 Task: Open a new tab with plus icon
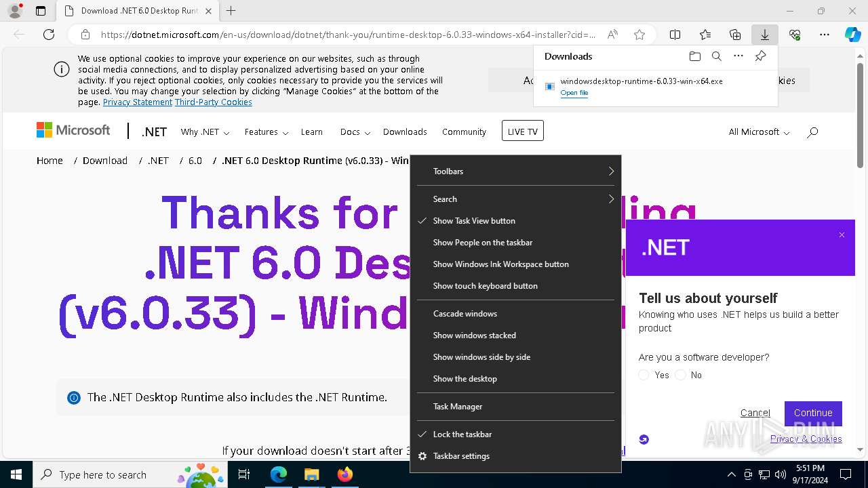tap(231, 11)
